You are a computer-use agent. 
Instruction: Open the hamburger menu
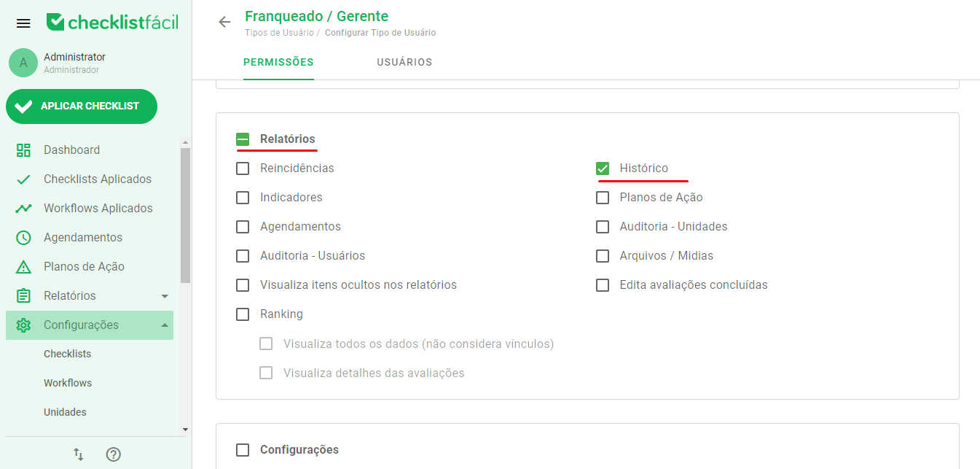[x=23, y=22]
